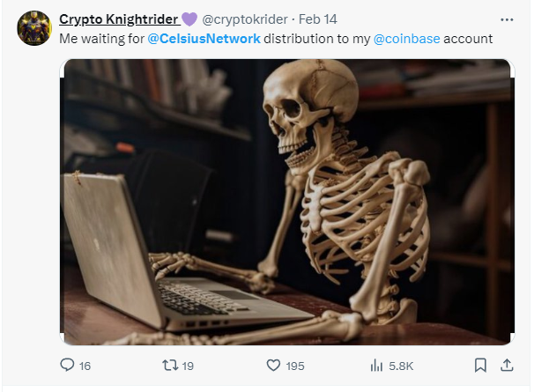The image size is (534, 392).
Task: Click the purple heart beside the name
Action: click(189, 19)
